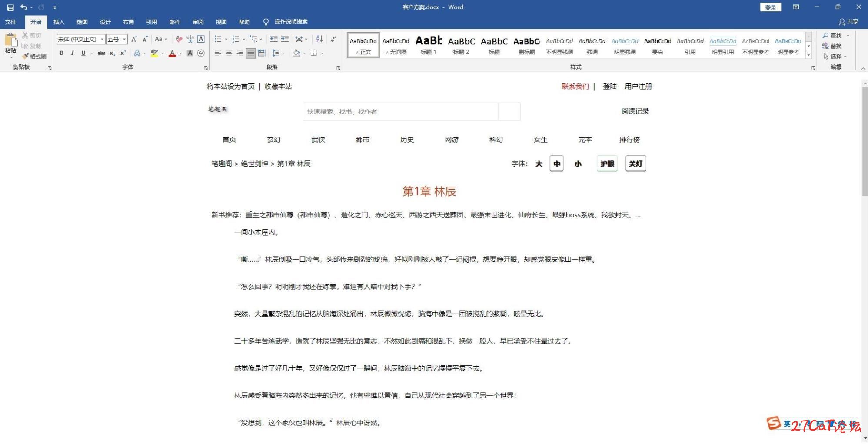Click the vertical scrollbar thumb
The height and width of the screenshot is (444, 868).
[x=865, y=141]
